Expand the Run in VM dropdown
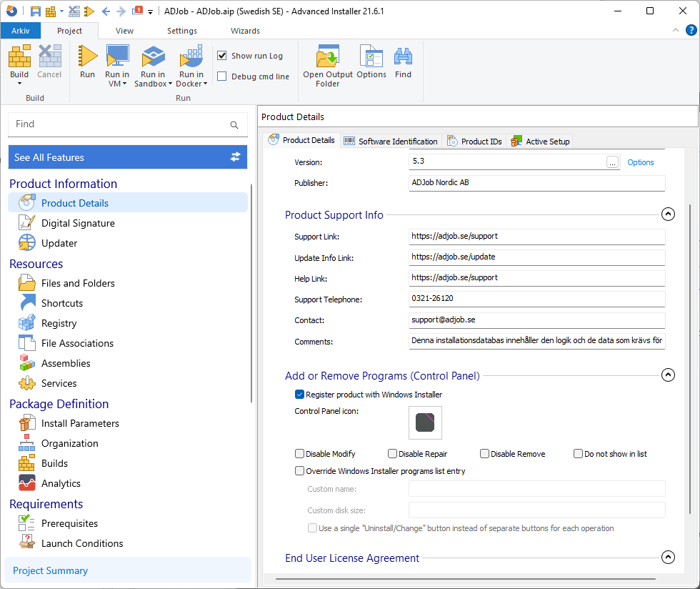This screenshot has height=589, width=700. (x=124, y=84)
